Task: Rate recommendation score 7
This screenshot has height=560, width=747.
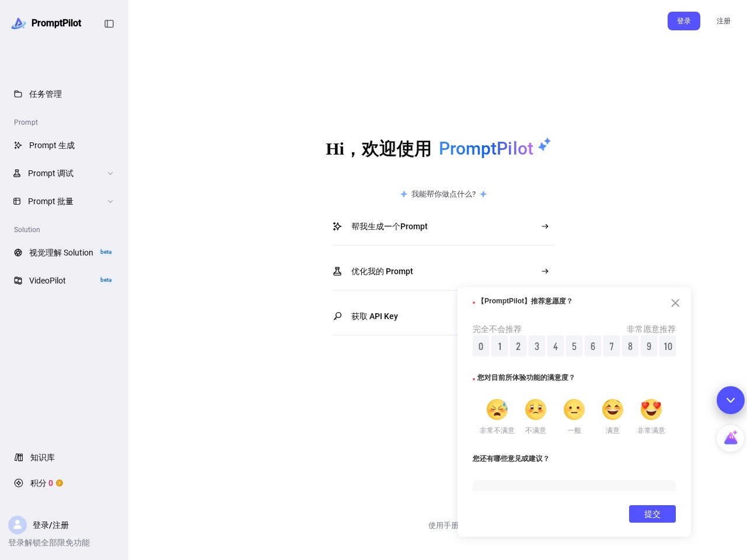Action: point(612,346)
